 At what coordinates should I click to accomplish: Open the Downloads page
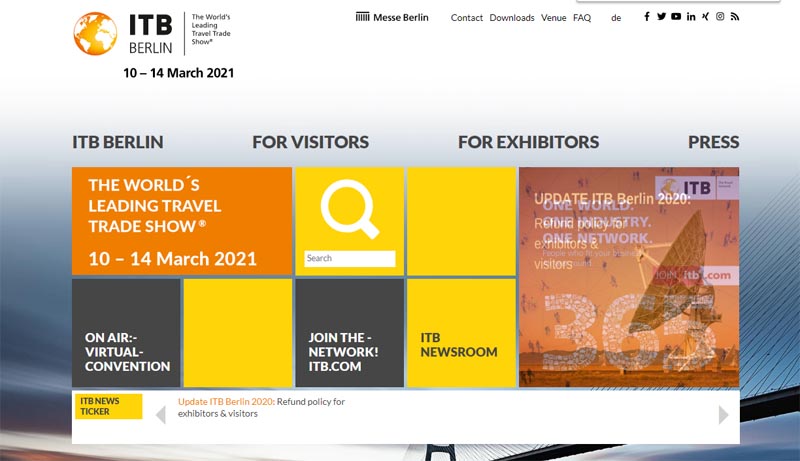[512, 18]
